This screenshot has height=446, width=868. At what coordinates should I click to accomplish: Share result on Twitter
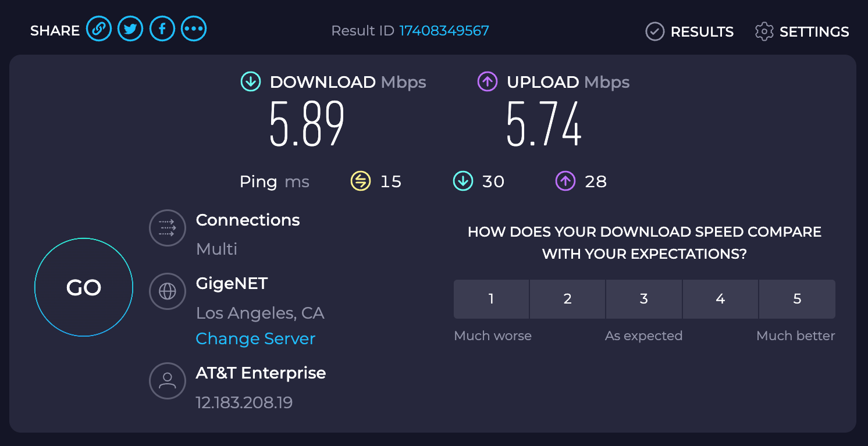pos(130,29)
